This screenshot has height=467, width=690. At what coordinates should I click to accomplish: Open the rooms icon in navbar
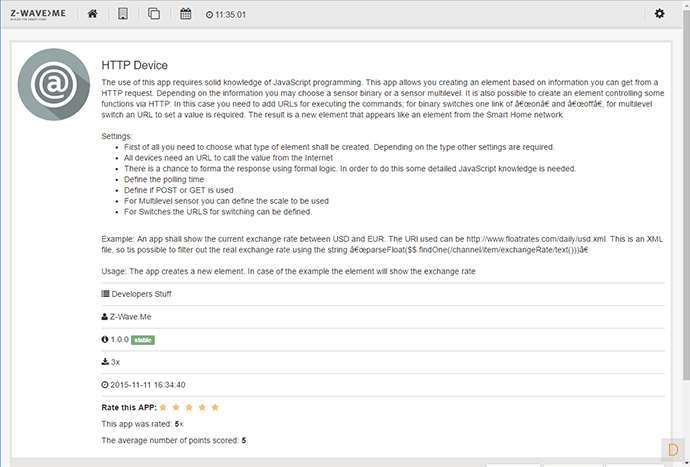coord(123,14)
